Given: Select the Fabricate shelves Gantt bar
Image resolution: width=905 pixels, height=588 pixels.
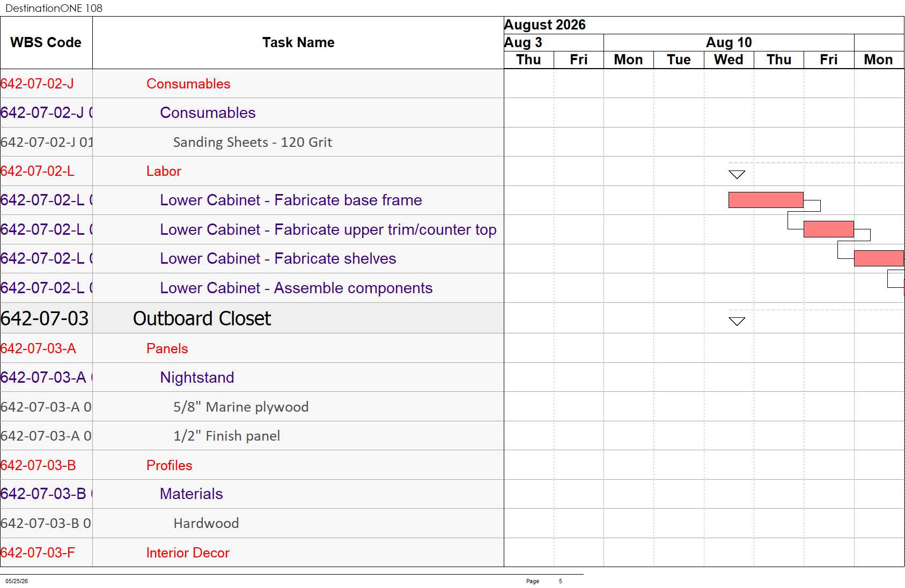Looking at the screenshot, I should point(879,258).
